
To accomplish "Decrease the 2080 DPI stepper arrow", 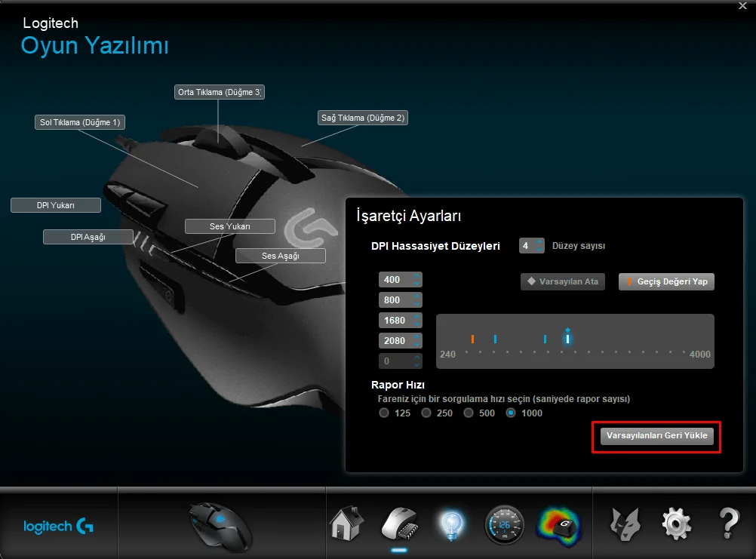I will click(x=417, y=345).
